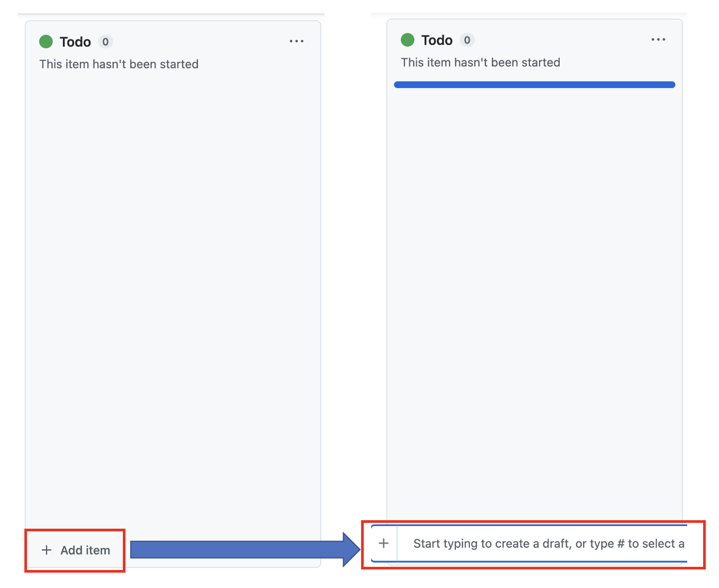719x588 pixels.
Task: Click the green status dot in the draft input column
Action: coord(408,40)
